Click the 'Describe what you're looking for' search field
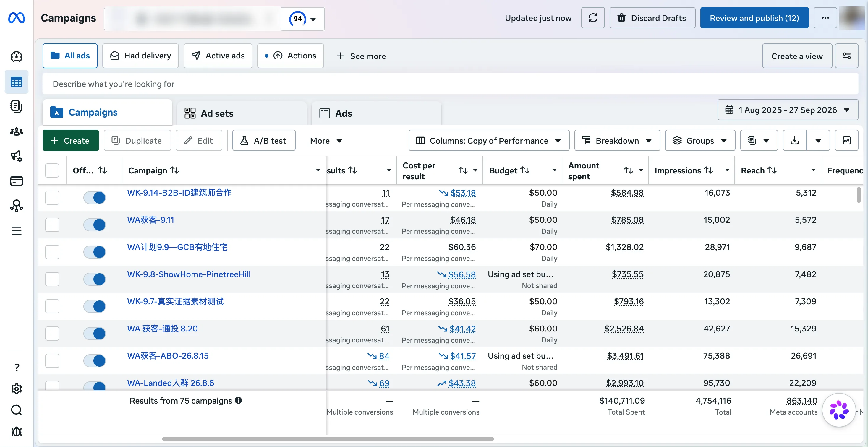The height and width of the screenshot is (447, 868). [x=450, y=84]
